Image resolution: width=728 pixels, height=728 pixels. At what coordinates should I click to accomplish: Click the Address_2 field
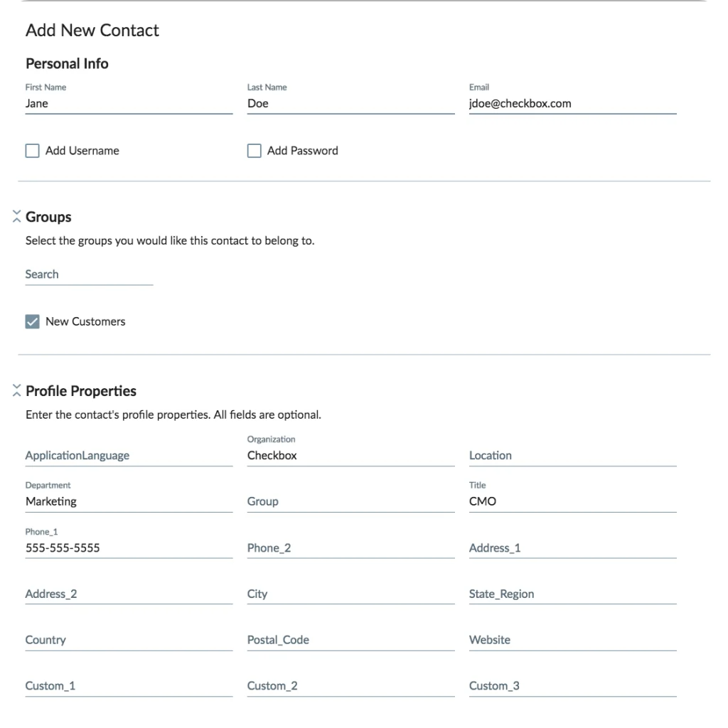tap(129, 594)
